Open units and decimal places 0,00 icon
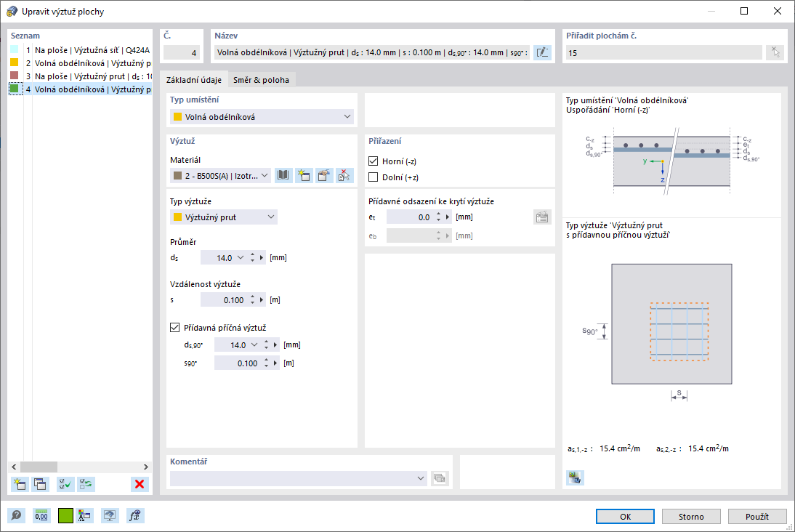 [x=41, y=516]
